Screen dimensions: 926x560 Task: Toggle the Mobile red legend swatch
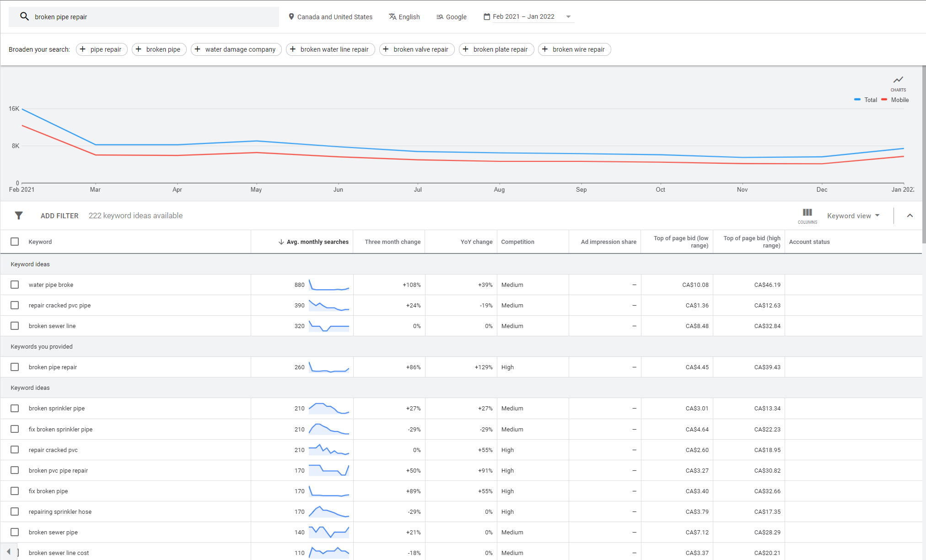(884, 100)
